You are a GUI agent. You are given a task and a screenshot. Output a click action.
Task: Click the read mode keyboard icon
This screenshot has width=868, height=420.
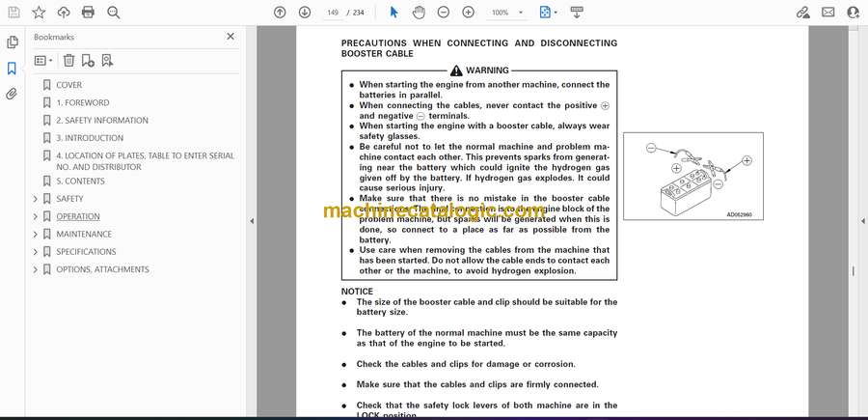tap(577, 13)
